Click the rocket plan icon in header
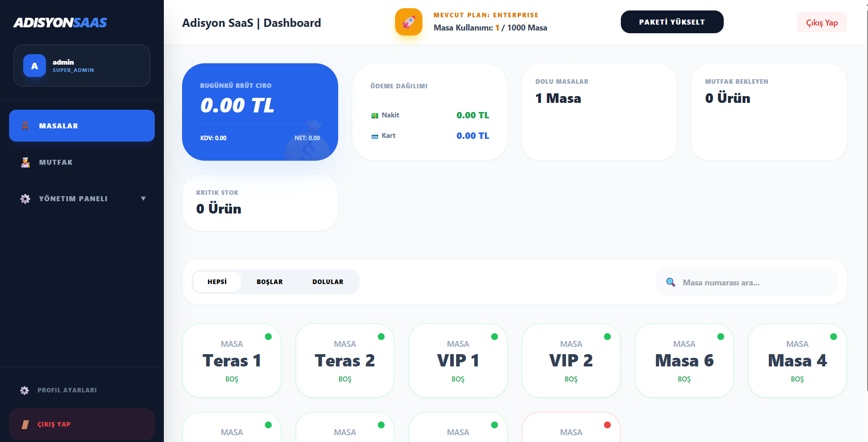 click(408, 22)
